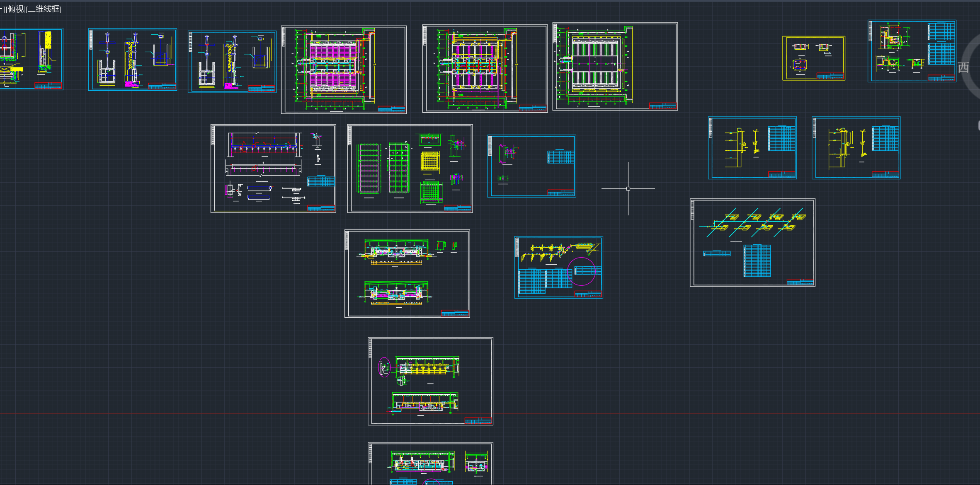This screenshot has height=485, width=980.
Task: Open the 俯视 view control menu
Action: pyautogui.click(x=16, y=9)
